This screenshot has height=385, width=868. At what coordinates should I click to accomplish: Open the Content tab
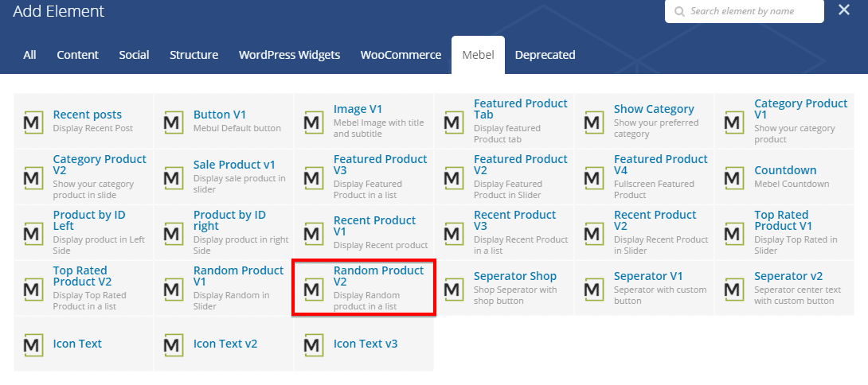click(x=77, y=55)
